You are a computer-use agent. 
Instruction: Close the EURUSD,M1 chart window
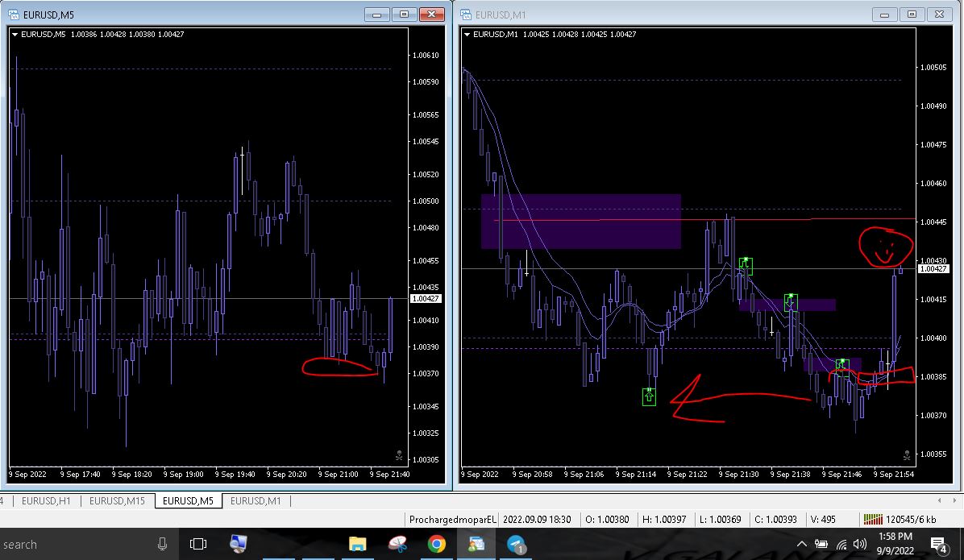tap(939, 15)
